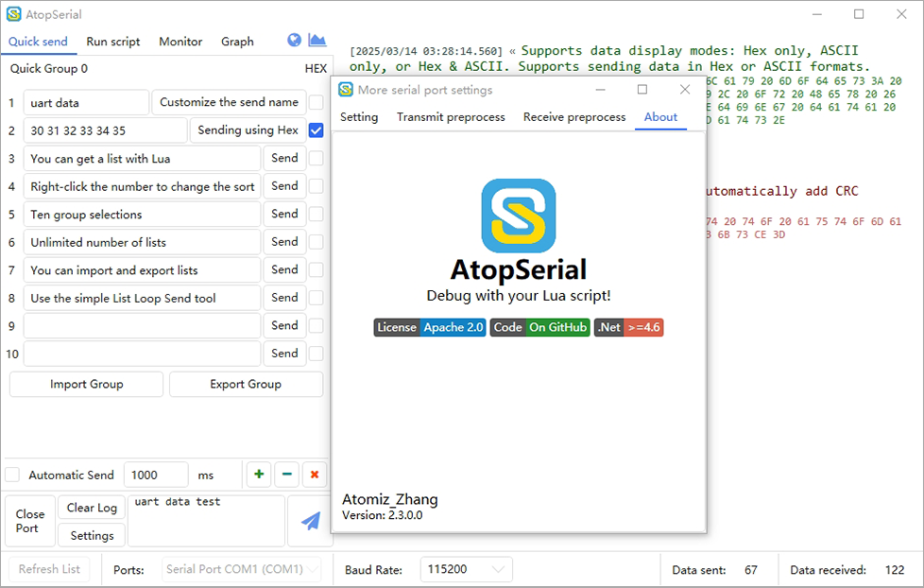924x588 pixels.
Task: Toggle HEX checkbox for row 1
Action: (x=317, y=102)
